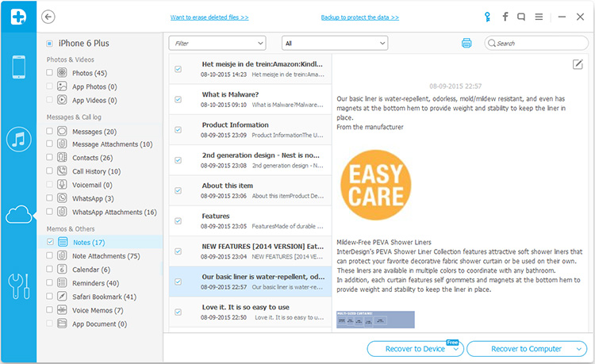Check the Reminders (40) checkbox
The image size is (595, 364).
pyautogui.click(x=49, y=282)
